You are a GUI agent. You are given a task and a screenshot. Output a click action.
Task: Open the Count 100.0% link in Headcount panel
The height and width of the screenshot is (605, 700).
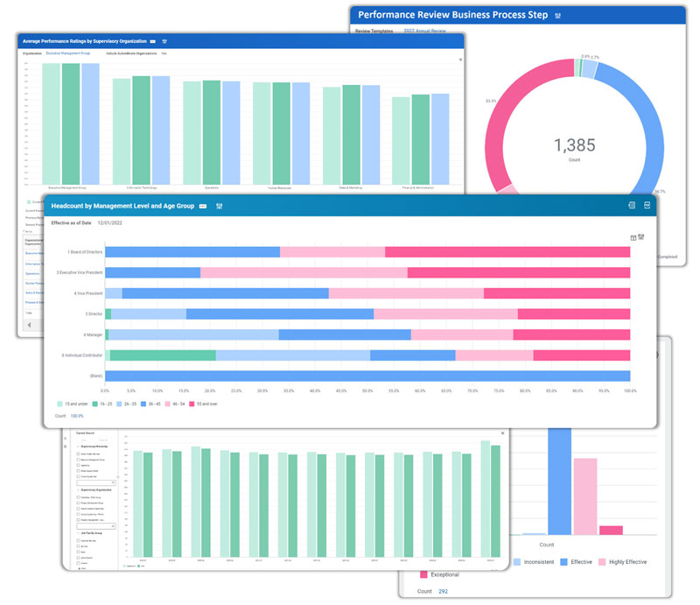pos(77,416)
